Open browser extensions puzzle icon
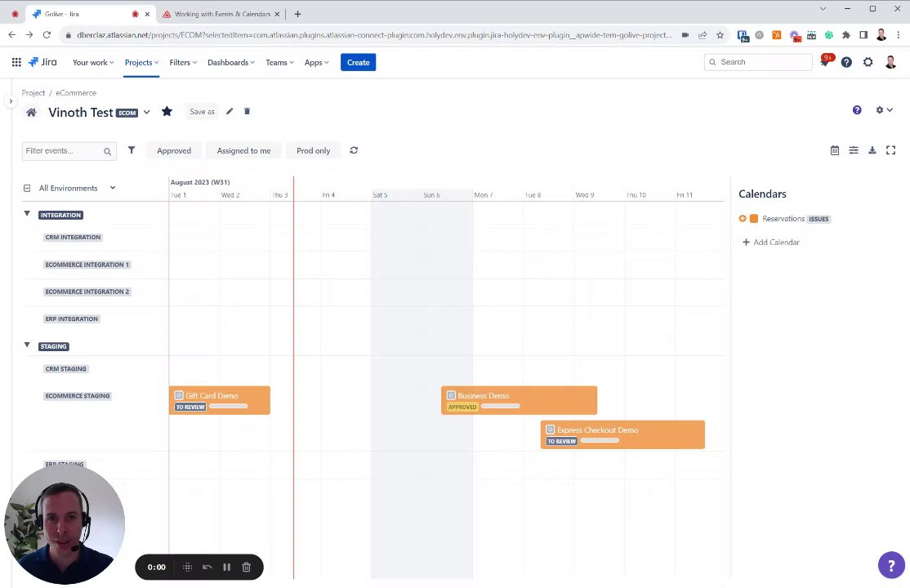 click(x=846, y=35)
